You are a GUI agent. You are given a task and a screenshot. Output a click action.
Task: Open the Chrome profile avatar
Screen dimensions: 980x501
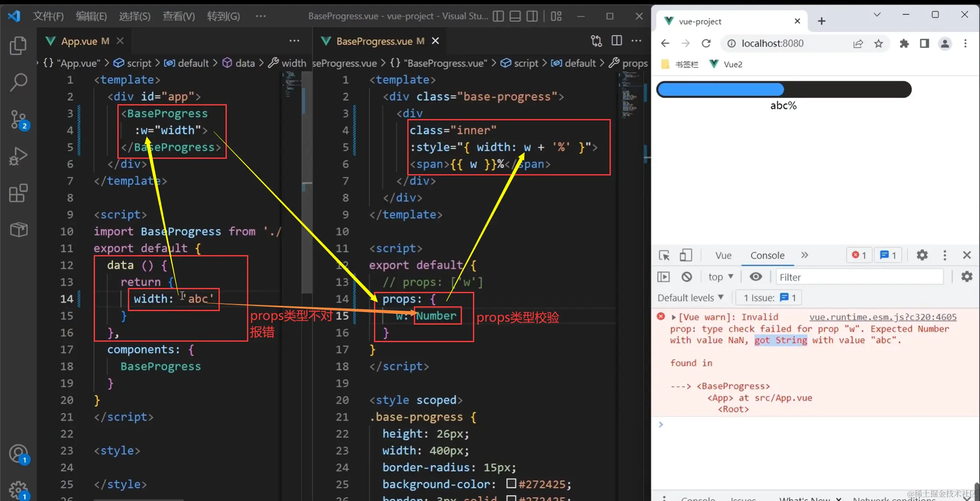tap(945, 43)
